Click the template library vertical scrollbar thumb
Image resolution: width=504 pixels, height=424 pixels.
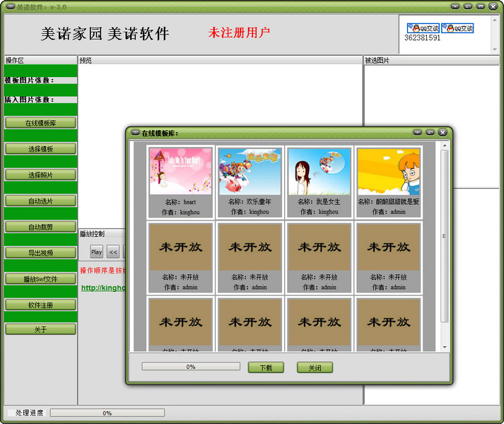[445, 236]
